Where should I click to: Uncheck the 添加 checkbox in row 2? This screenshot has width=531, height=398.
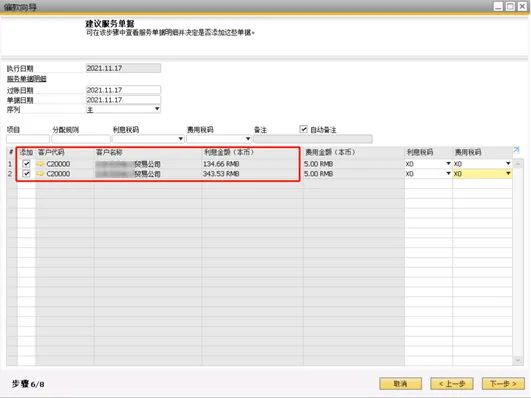pyautogui.click(x=26, y=174)
